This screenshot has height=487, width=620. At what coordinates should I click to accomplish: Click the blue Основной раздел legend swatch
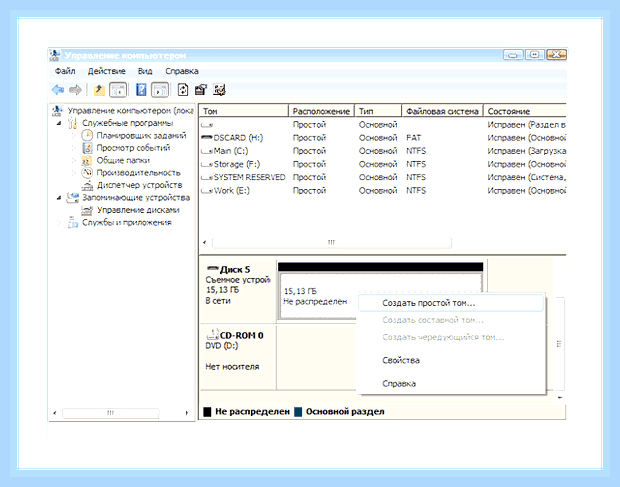click(298, 412)
